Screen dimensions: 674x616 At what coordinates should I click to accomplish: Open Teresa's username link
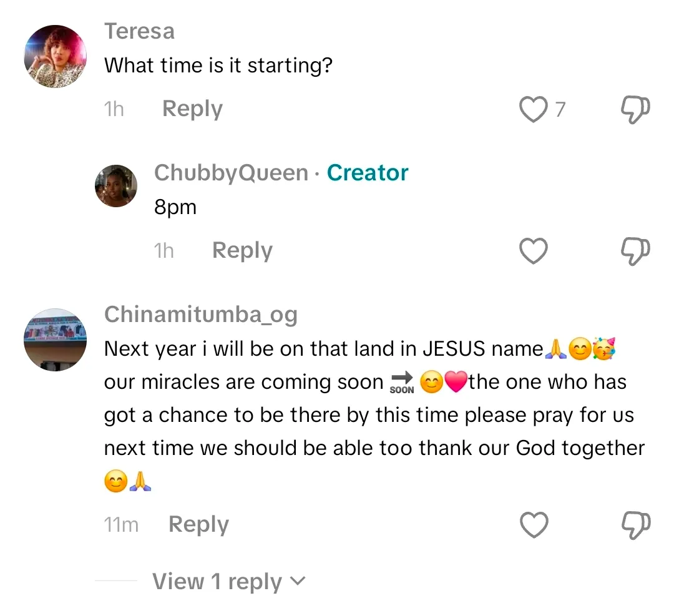[139, 31]
